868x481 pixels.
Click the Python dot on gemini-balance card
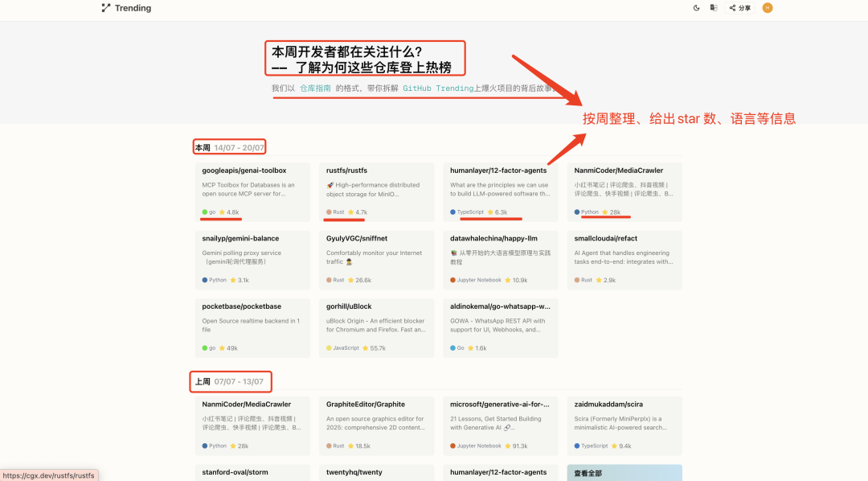coord(205,281)
